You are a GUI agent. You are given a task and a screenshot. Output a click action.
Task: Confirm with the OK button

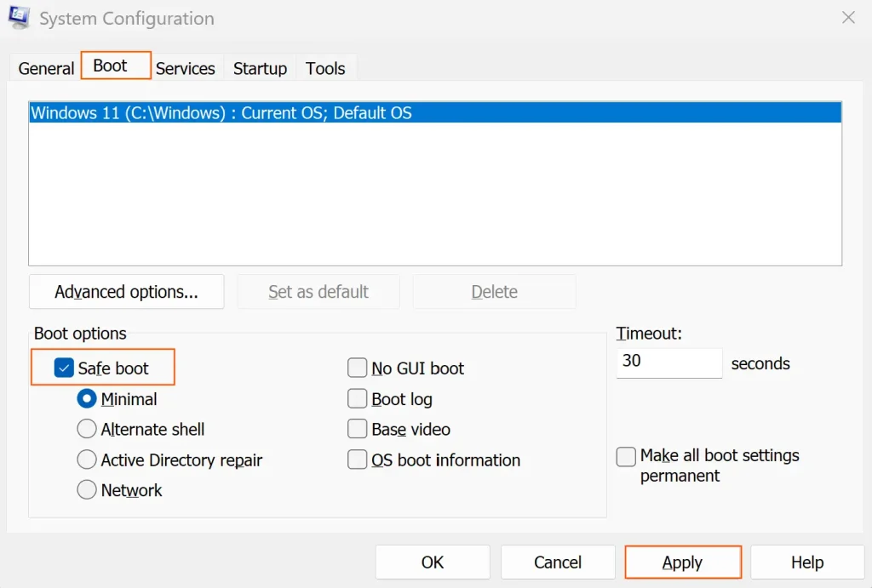tap(433, 562)
